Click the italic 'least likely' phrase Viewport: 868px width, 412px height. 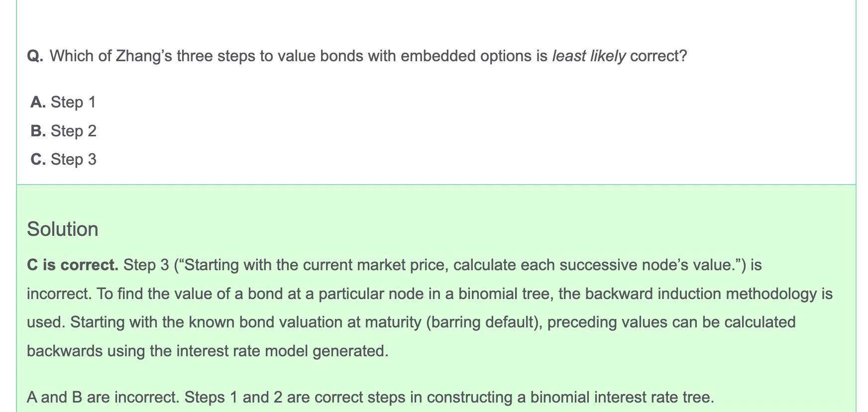coord(589,56)
